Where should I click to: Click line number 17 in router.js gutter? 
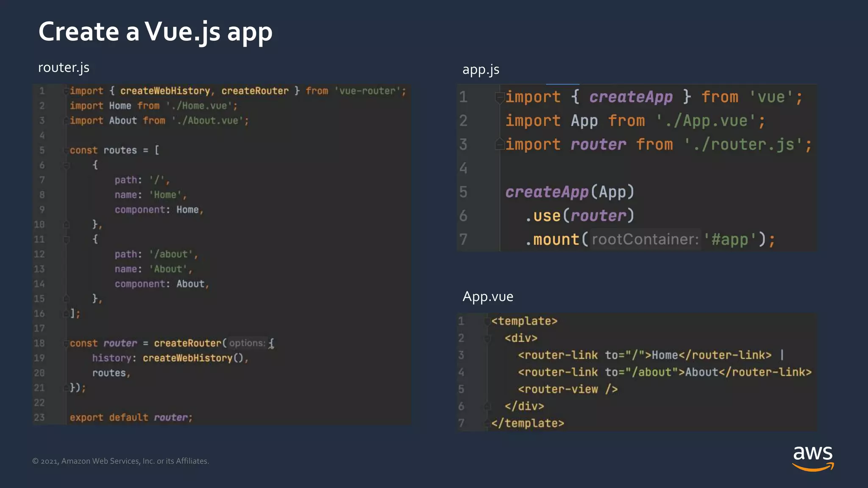(39, 329)
